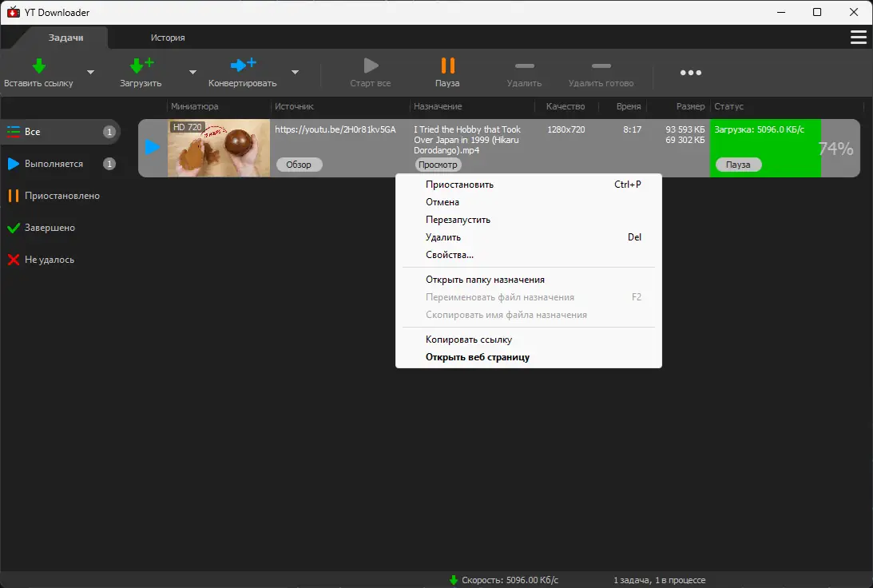
Task: Select Удалить in context menu
Action: (529, 237)
